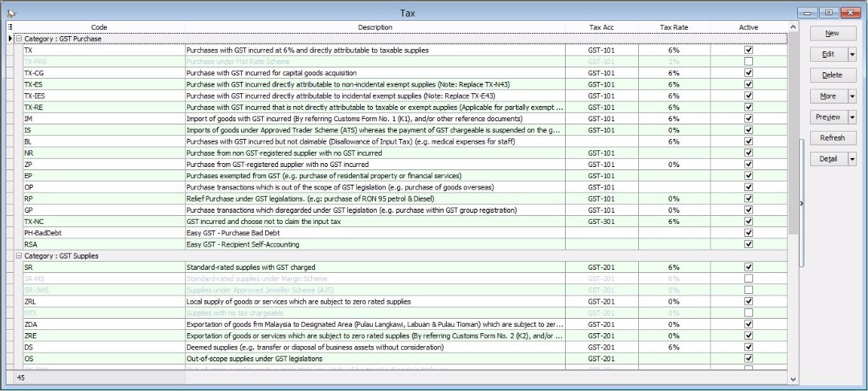Sort by the Tax Rate column header
The height and width of the screenshot is (391, 868).
point(674,27)
